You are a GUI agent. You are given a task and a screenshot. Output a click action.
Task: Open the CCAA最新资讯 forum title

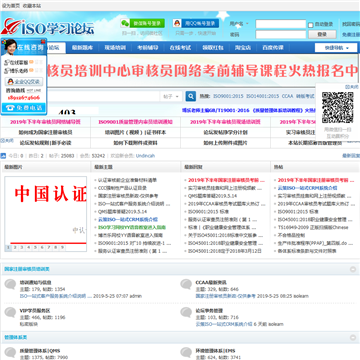[211, 282]
